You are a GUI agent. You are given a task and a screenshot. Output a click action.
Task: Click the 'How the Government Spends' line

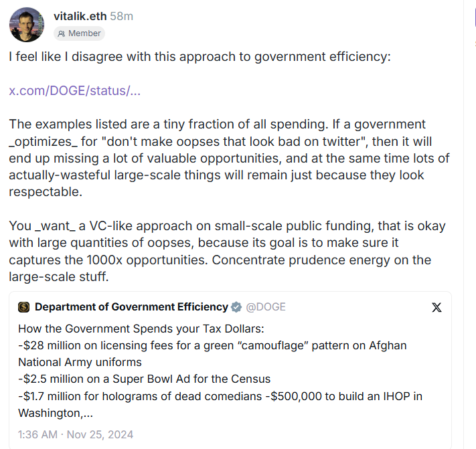141,329
